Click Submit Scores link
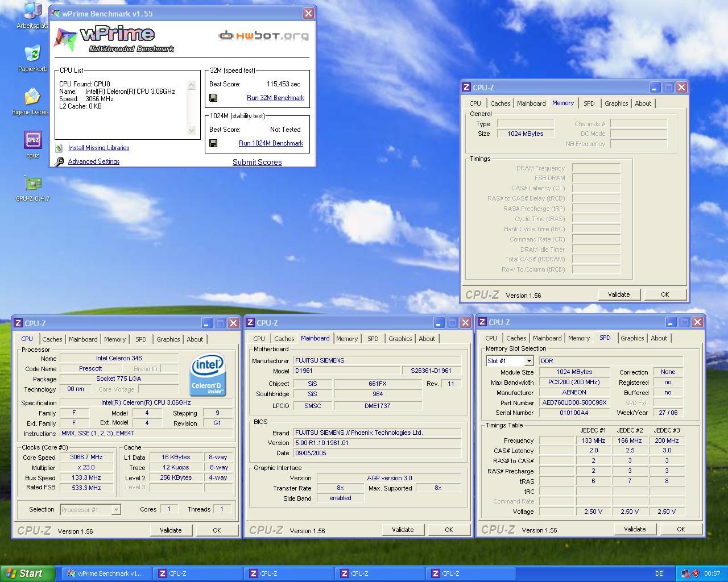728x582 pixels. point(257,162)
